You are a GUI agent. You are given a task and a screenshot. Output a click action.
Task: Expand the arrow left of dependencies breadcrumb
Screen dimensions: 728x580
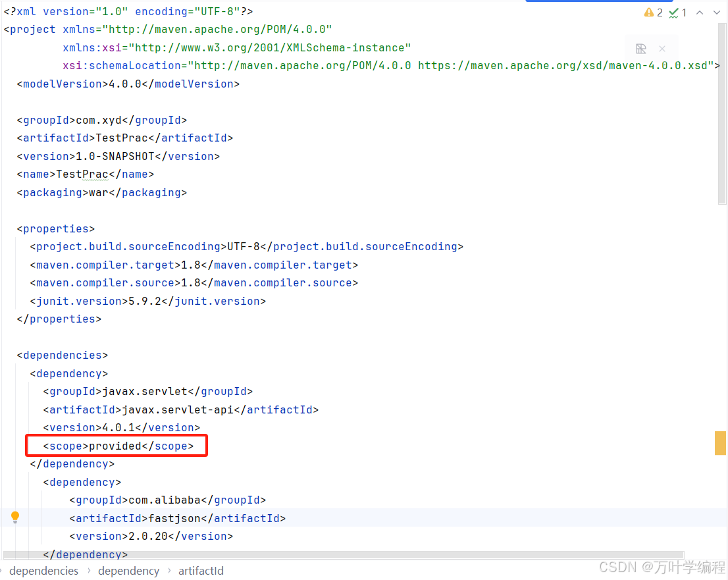(2, 570)
